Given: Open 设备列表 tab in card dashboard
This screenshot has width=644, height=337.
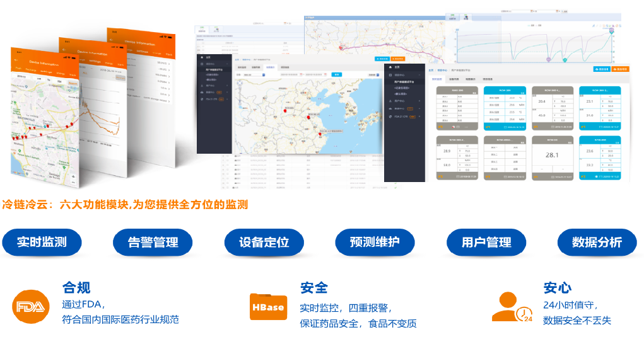Looking at the screenshot, I should (x=454, y=79).
